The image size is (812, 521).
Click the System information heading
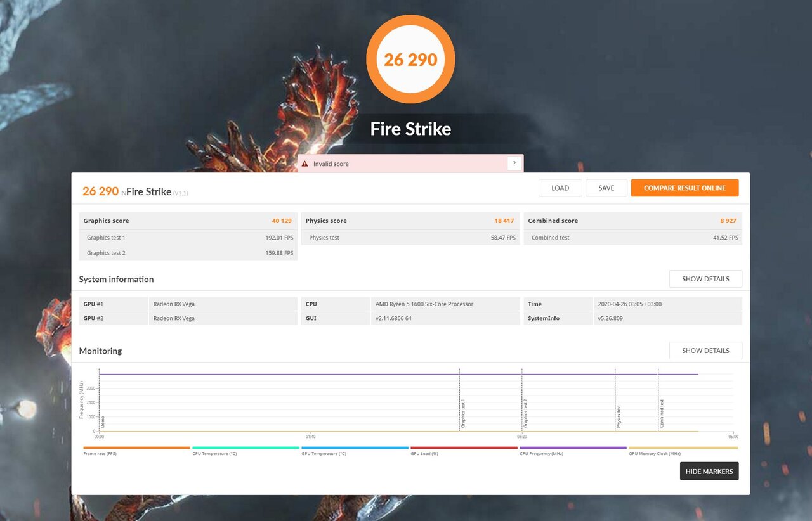coord(116,280)
